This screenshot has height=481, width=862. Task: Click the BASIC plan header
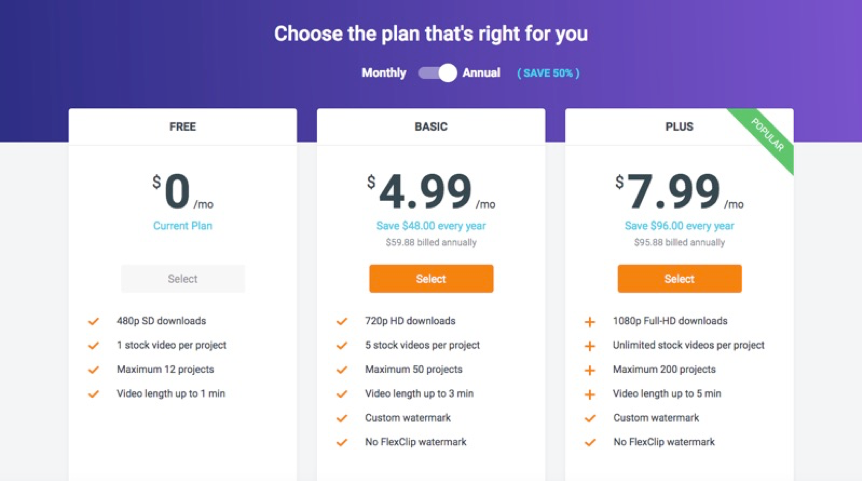(431, 127)
